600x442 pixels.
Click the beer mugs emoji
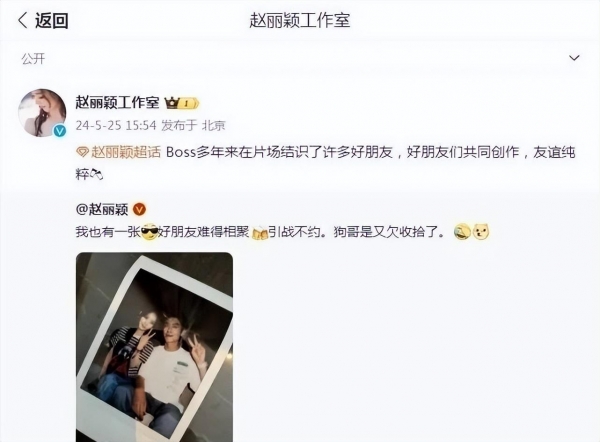[x=260, y=233]
